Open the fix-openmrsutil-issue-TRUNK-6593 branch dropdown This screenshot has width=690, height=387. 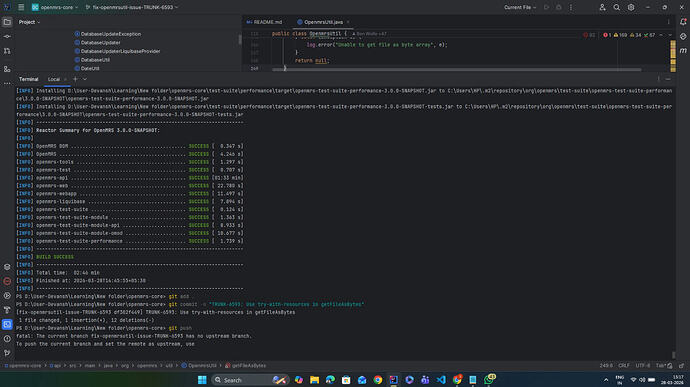131,7
